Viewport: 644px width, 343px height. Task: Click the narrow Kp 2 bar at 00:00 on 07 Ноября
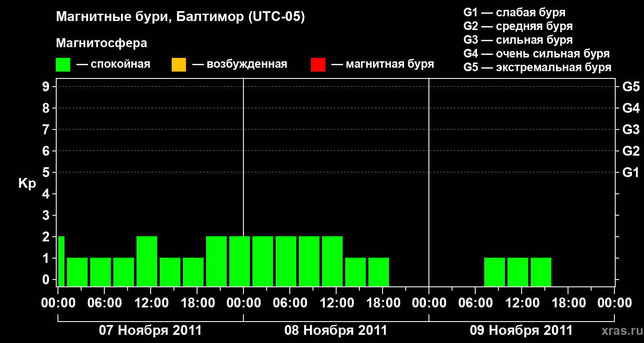61,261
